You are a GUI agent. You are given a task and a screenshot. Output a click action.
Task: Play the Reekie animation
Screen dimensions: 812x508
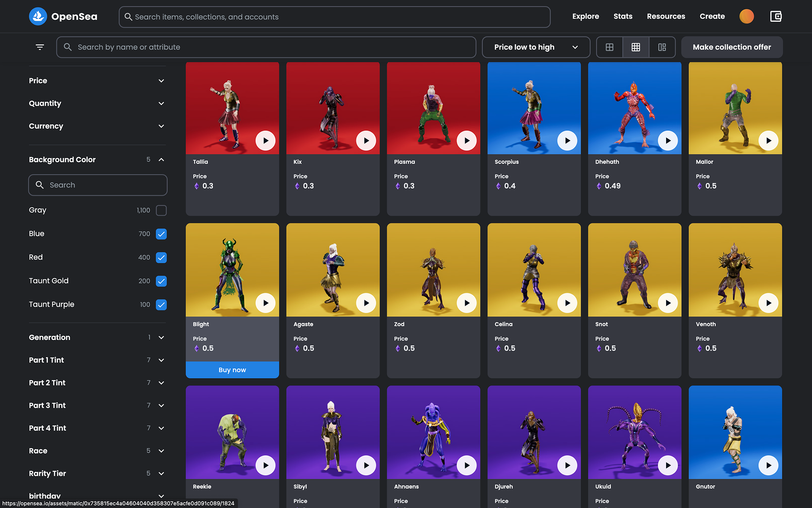point(266,465)
